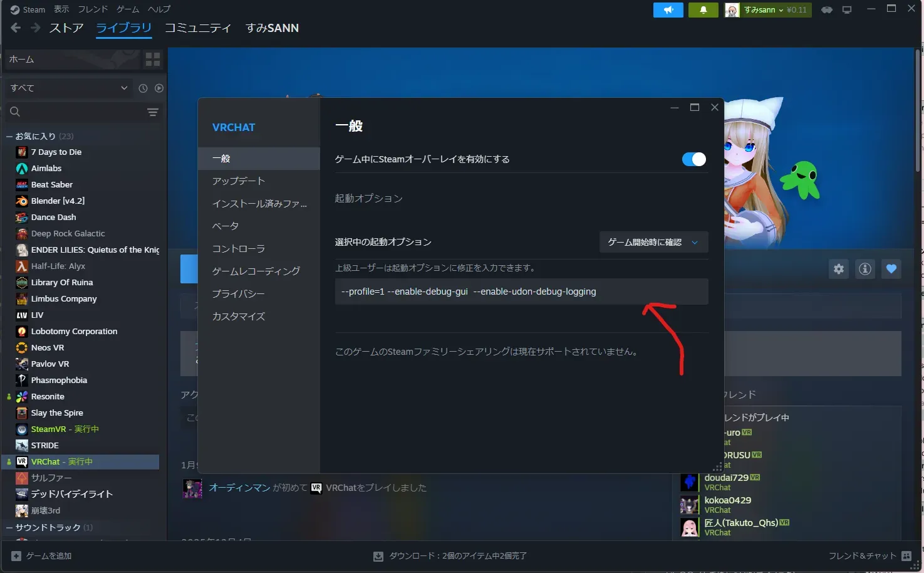Click the favorite heart icon
924x573 pixels.
(891, 269)
